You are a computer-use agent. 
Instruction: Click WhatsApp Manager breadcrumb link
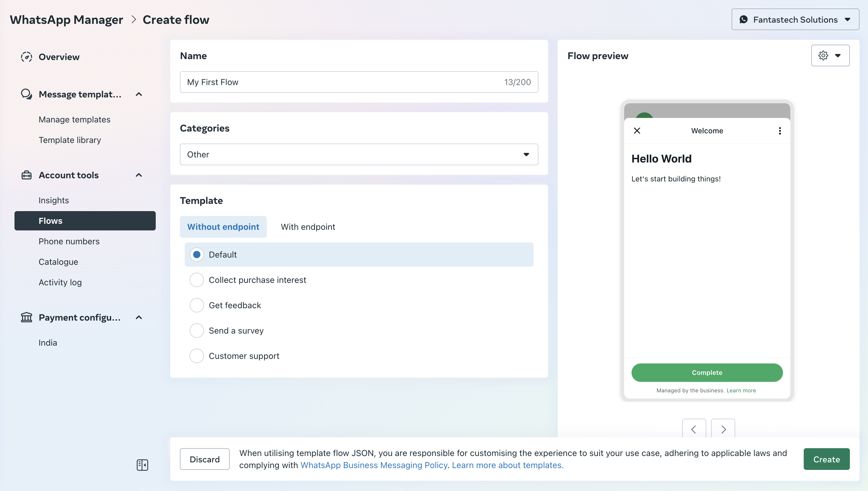(66, 20)
